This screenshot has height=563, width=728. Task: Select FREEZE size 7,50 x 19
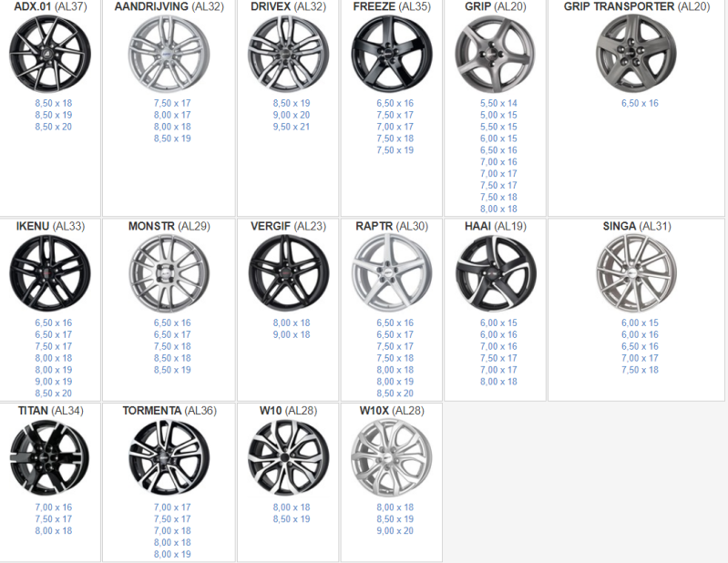[x=395, y=150]
